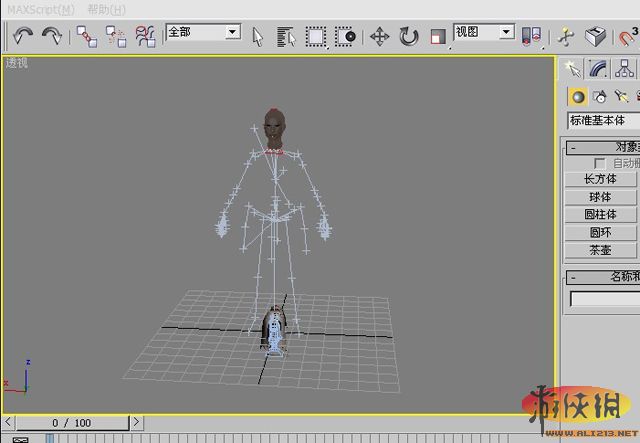Collapse the 对象类型 rollout
Viewport: 640px width, 443px height.
[x=602, y=147]
